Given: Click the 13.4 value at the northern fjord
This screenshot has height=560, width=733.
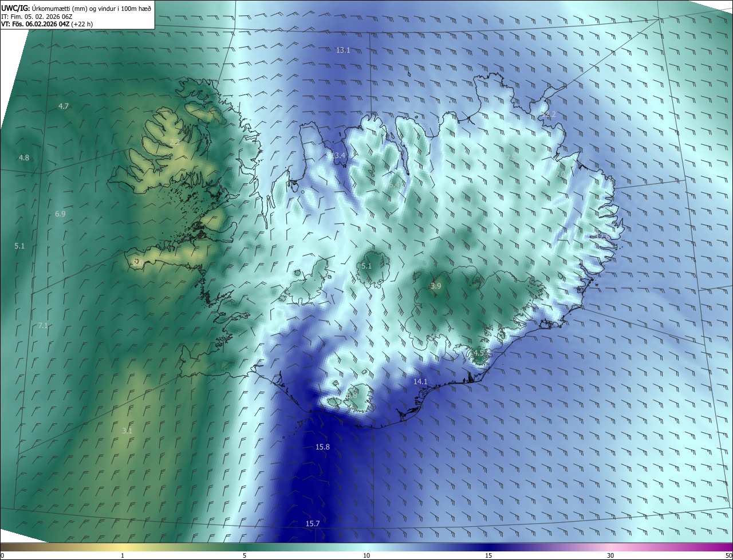Looking at the screenshot, I should tap(338, 156).
